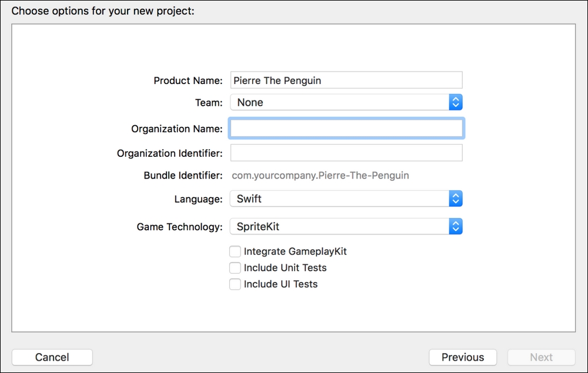
Task: Click the 'Language:' label text
Action: coord(198,199)
